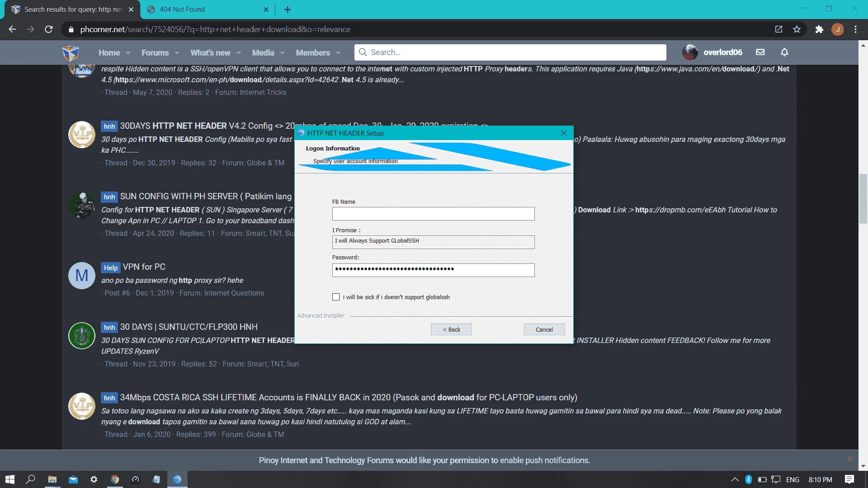Open Windows Start menu
The height and width of the screenshot is (488, 868).
point(10,479)
